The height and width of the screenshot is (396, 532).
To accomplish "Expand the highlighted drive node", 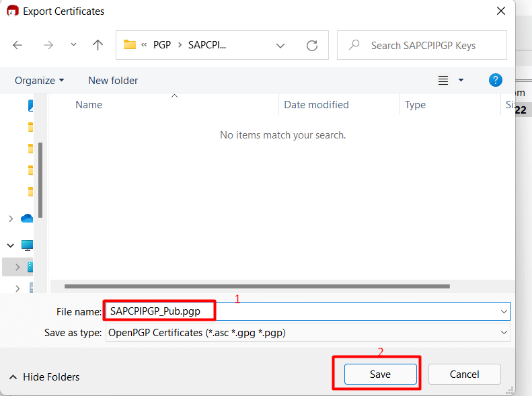I will 17,267.
